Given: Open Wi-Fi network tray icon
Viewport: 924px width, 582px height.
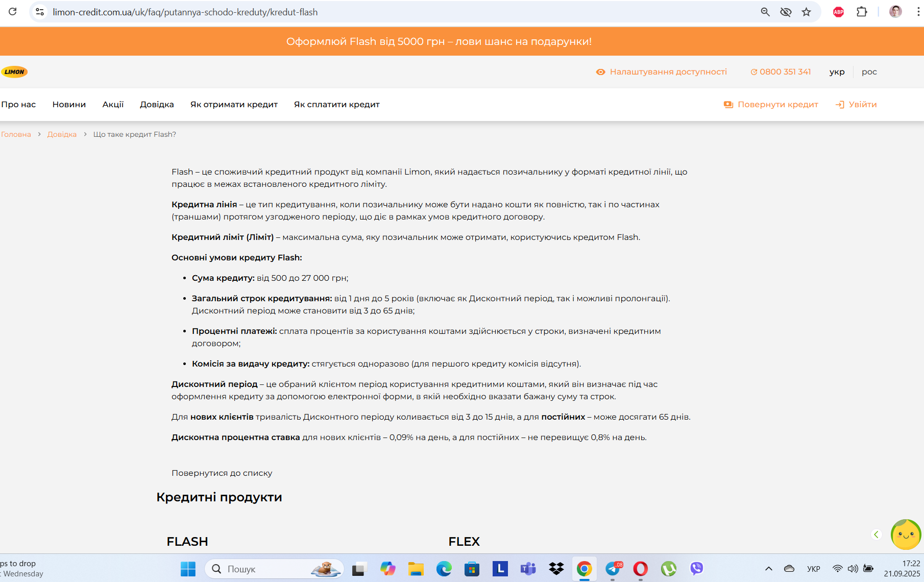Looking at the screenshot, I should (x=838, y=569).
